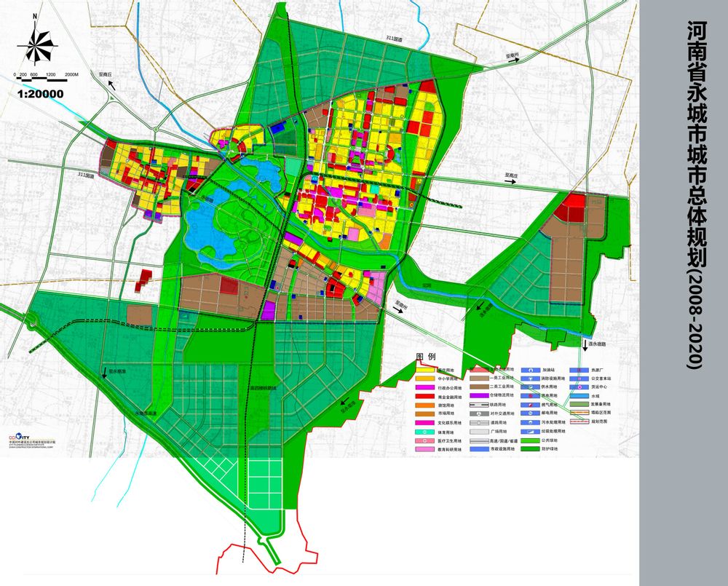
Task: Click the postal and telecom (邮电用地) legend icon
Action: click(532, 413)
